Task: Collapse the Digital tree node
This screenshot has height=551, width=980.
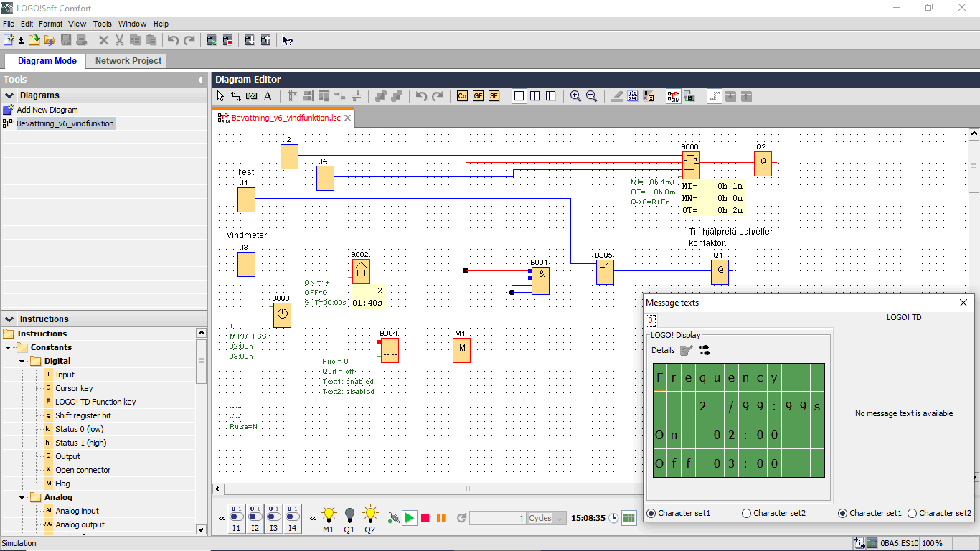Action: point(22,361)
